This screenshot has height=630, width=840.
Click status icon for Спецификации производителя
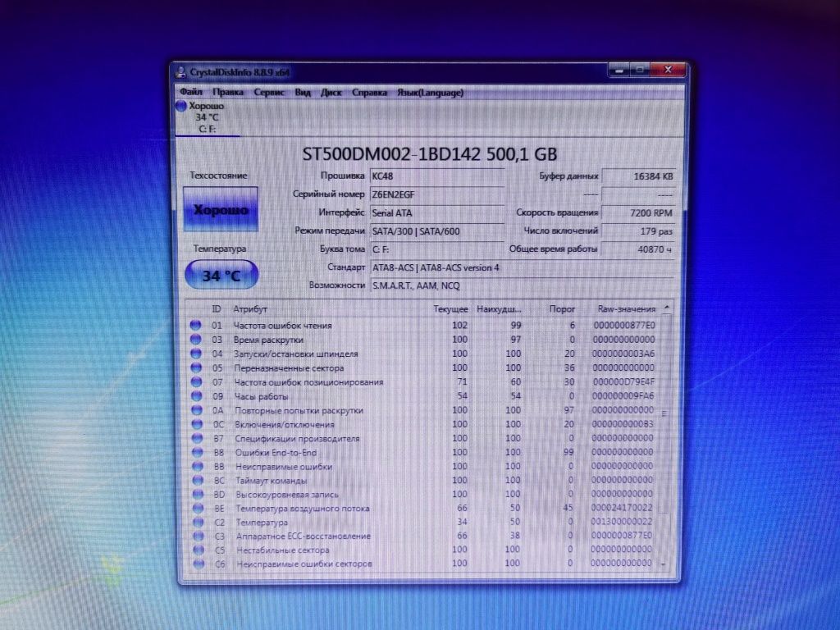(198, 438)
